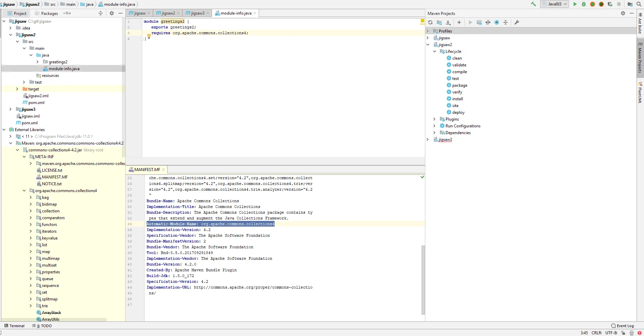The image size is (644, 336).
Task: Click the Maven download sources icon
Action: (x=448, y=22)
